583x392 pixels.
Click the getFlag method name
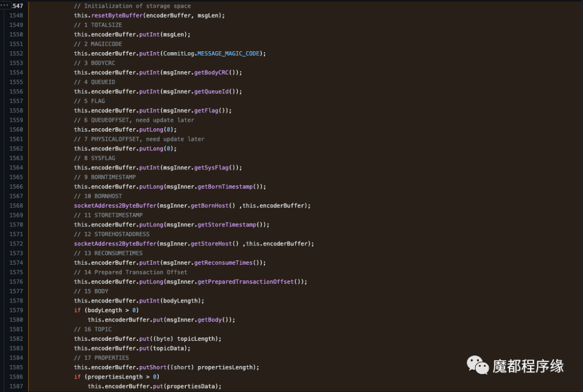(206, 111)
